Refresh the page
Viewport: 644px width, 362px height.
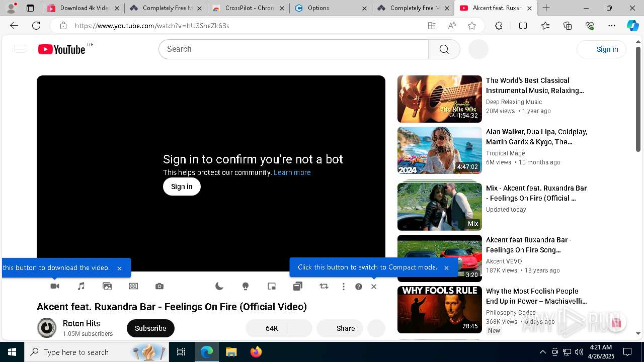tap(36, 26)
